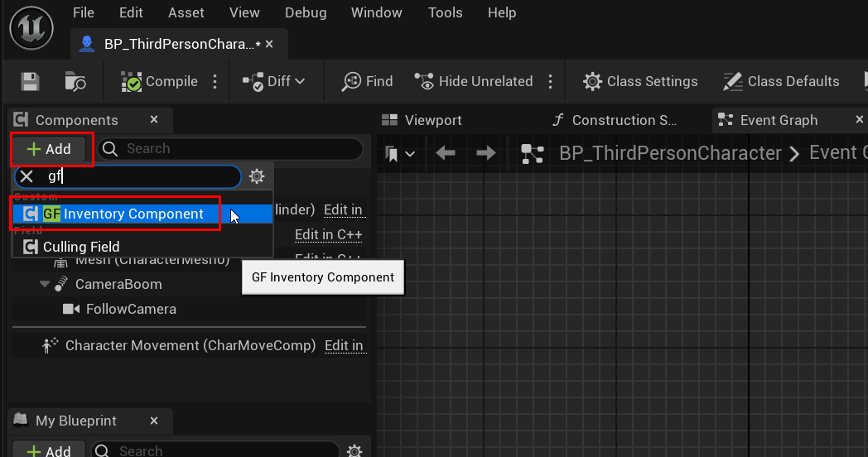
Task: Clear the gf search text
Action: (x=27, y=176)
